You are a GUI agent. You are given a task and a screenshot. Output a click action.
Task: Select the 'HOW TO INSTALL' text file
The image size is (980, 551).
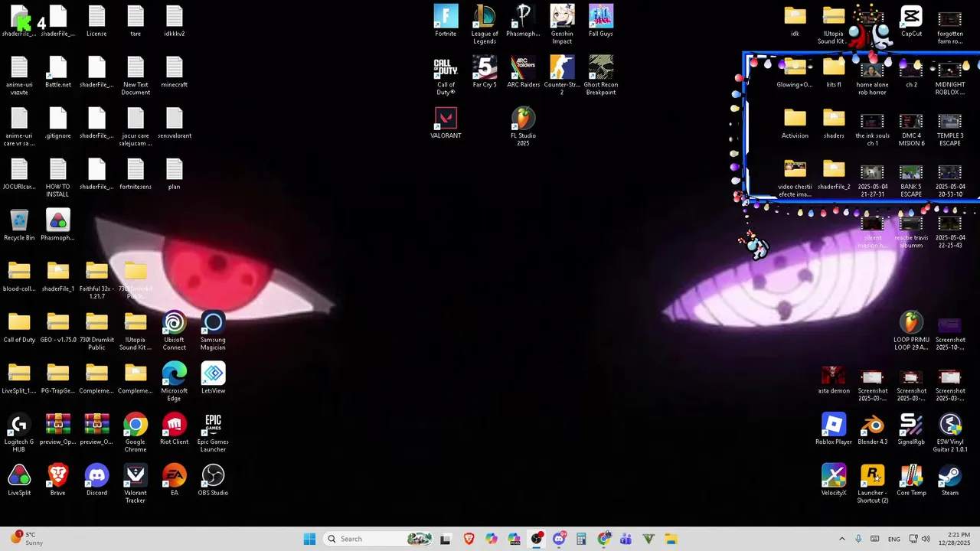(58, 178)
